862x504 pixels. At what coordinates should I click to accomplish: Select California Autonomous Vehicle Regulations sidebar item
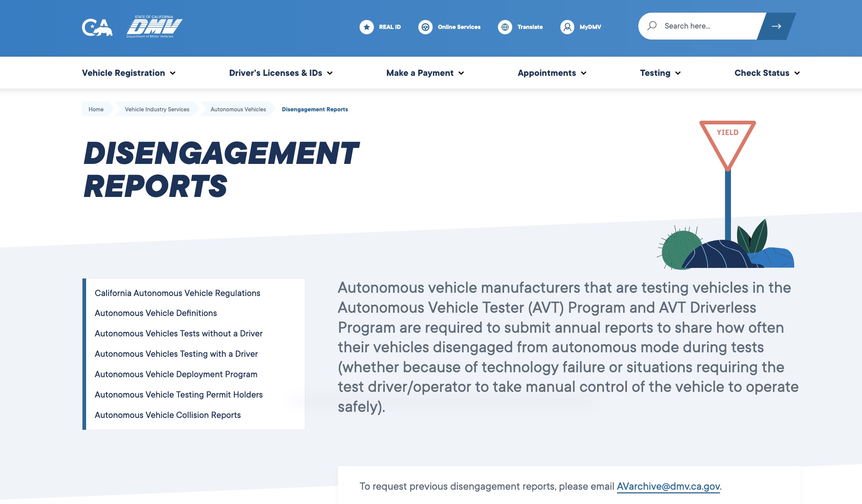177,293
